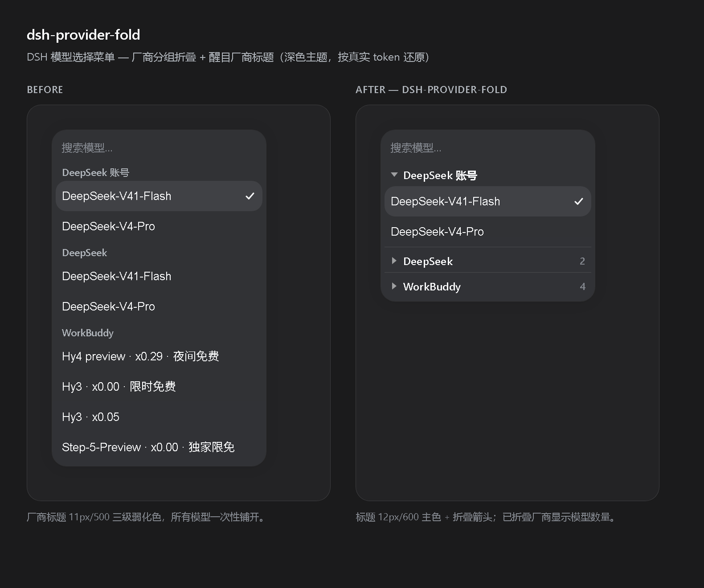Screen dimensions: 704x588
Task: Click the checkmark on DeepSeek-V41-Flash in AFTER menu
Action: 579,201
